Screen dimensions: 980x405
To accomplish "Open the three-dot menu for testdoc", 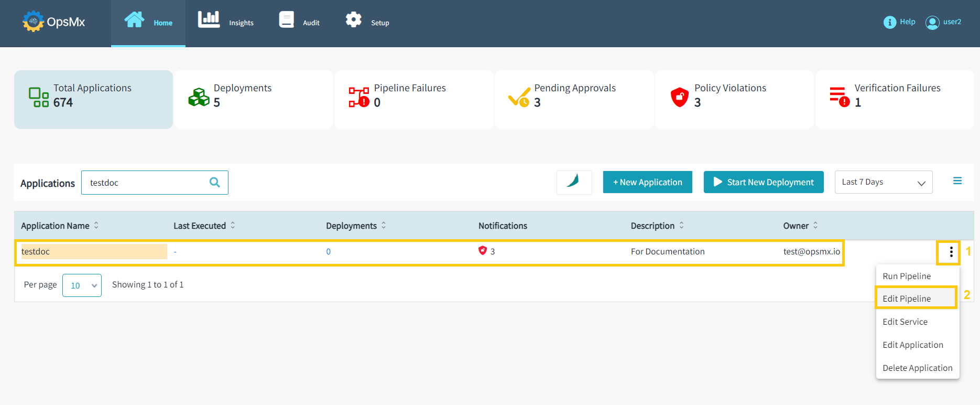I will coord(951,252).
